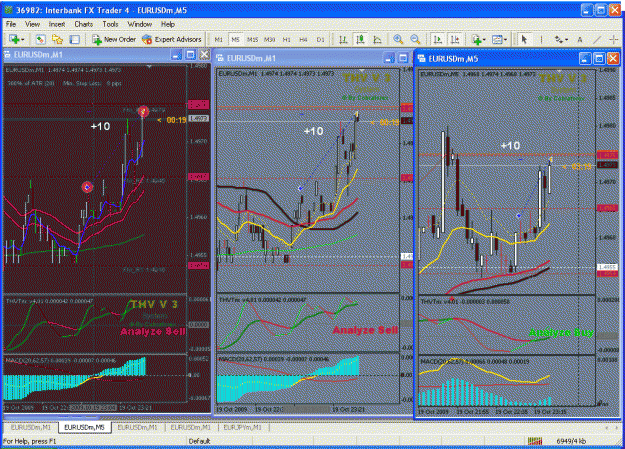
Task: Switch timeframe to H1
Action: [x=287, y=39]
